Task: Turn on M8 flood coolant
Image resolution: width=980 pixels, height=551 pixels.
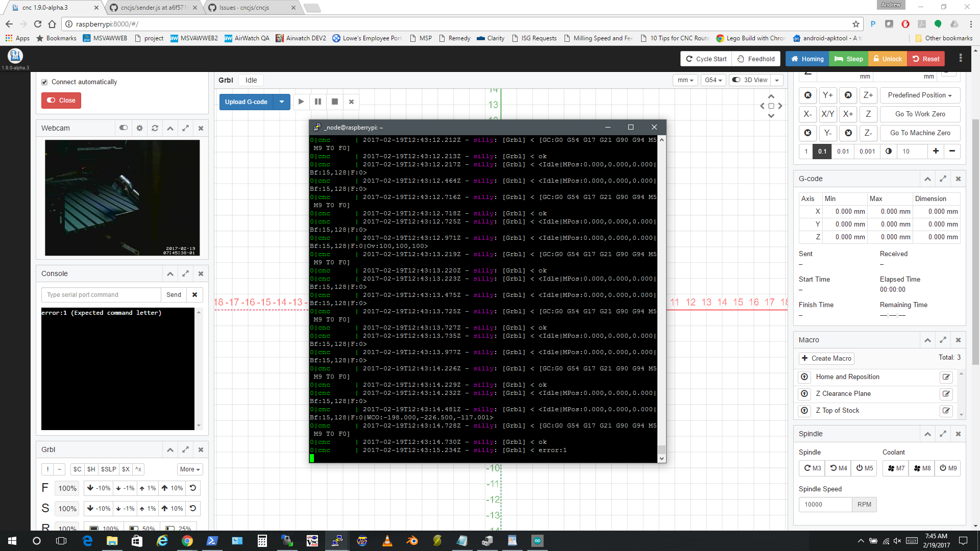Action: pyautogui.click(x=922, y=468)
